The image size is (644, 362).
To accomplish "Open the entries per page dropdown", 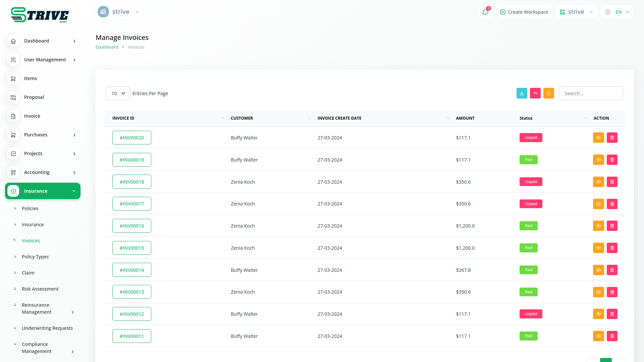I will 118,94.
